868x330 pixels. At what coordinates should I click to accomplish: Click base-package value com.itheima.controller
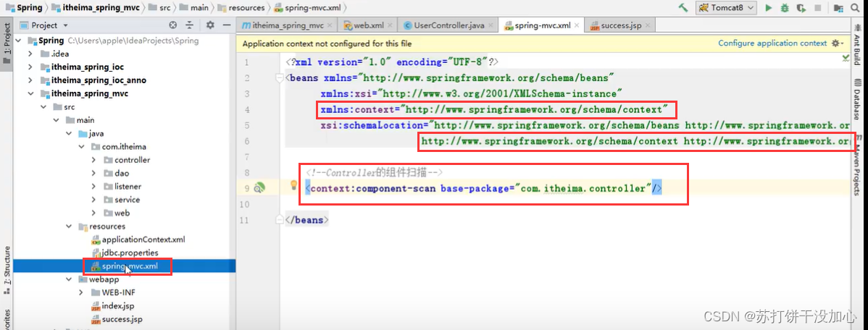tap(583, 188)
